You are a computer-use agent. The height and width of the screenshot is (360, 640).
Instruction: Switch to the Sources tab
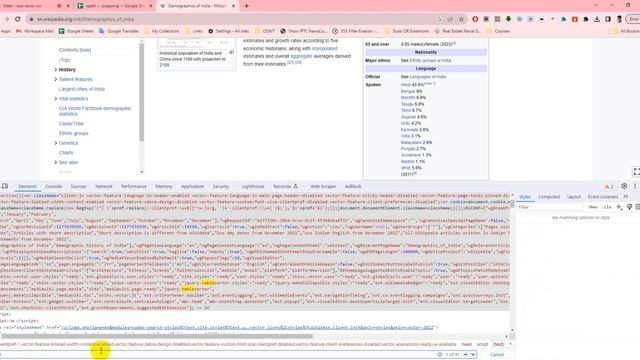78,187
